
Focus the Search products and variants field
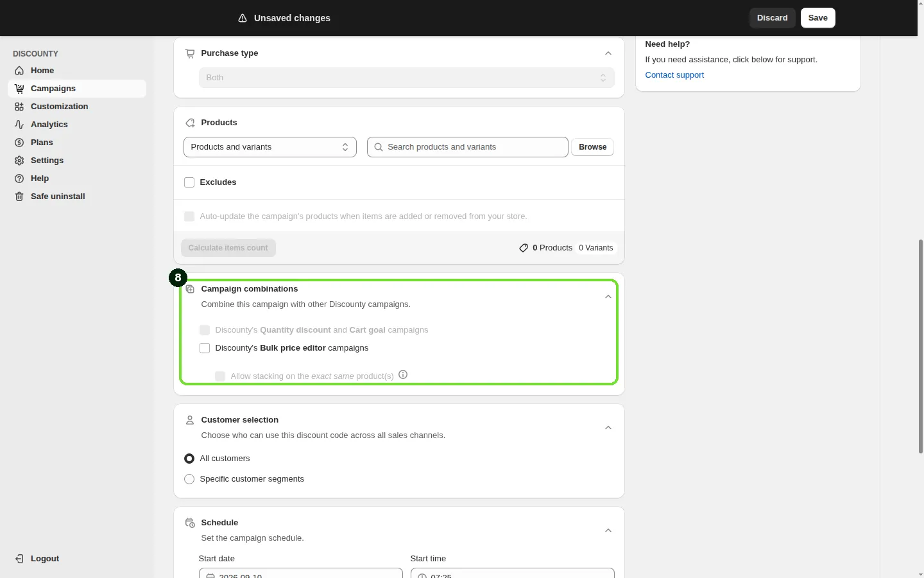[468, 147]
